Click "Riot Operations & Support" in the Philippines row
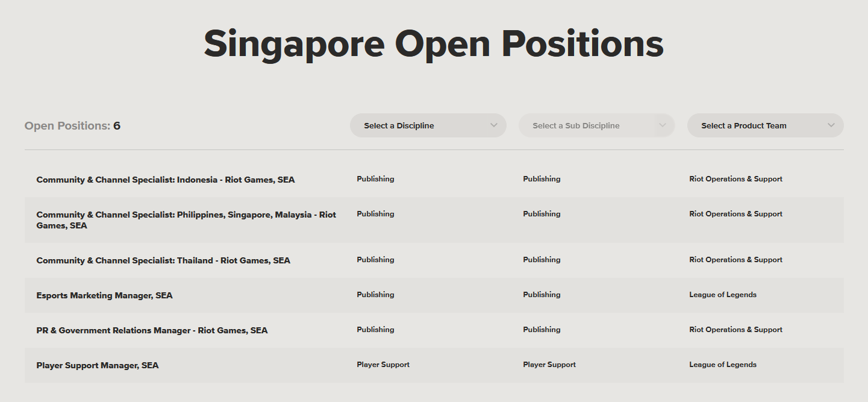The height and width of the screenshot is (402, 868). (x=736, y=214)
